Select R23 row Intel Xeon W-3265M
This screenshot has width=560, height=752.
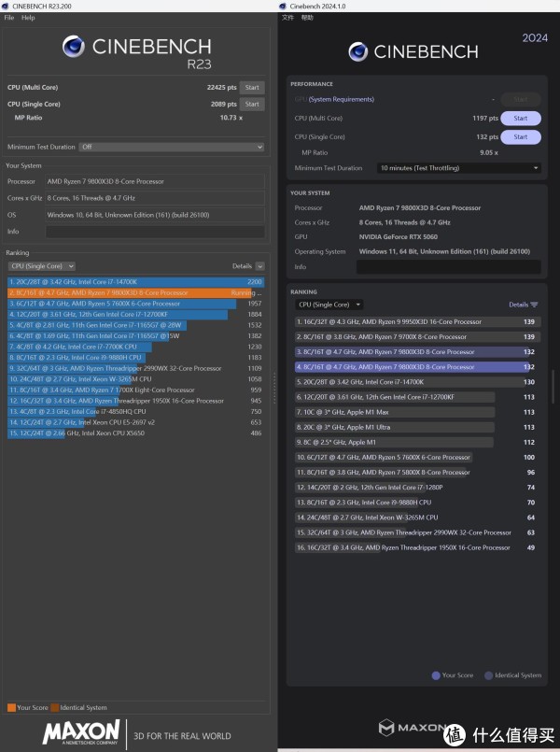point(136,379)
